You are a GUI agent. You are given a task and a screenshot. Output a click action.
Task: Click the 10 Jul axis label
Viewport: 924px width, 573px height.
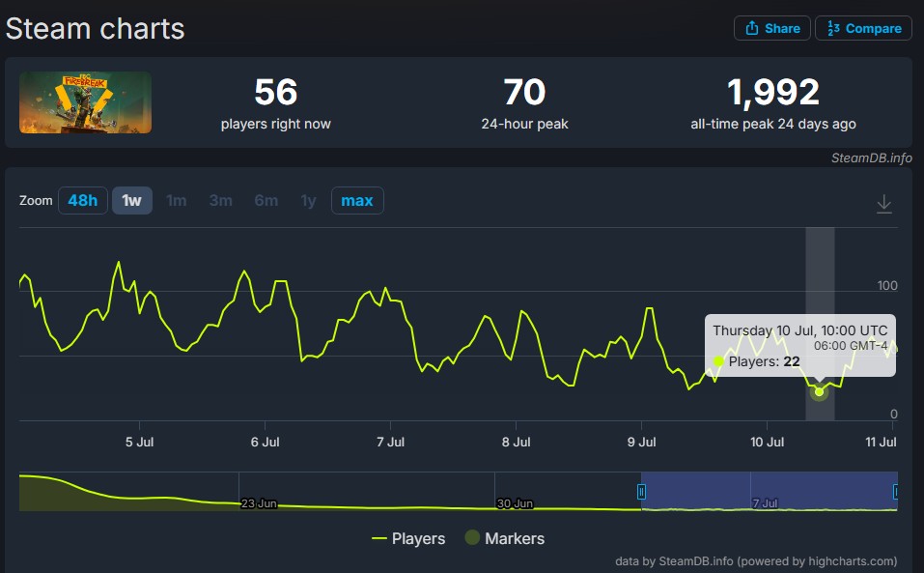pos(768,443)
